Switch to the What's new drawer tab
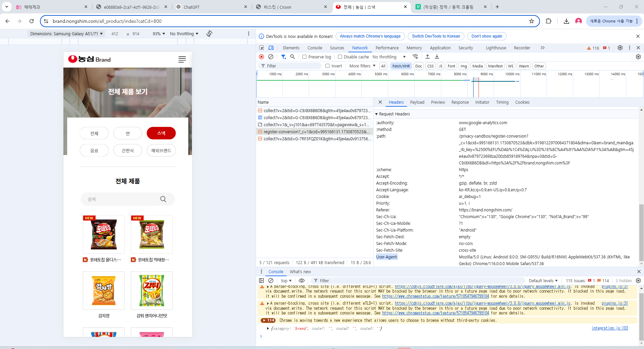644x349 pixels. coord(300,271)
